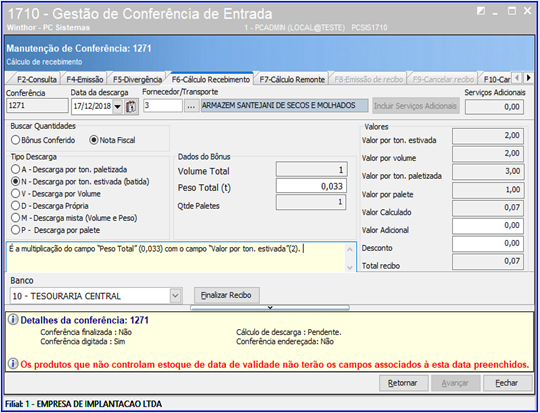Open the Data da descarga date dropdown

pyautogui.click(x=117, y=106)
